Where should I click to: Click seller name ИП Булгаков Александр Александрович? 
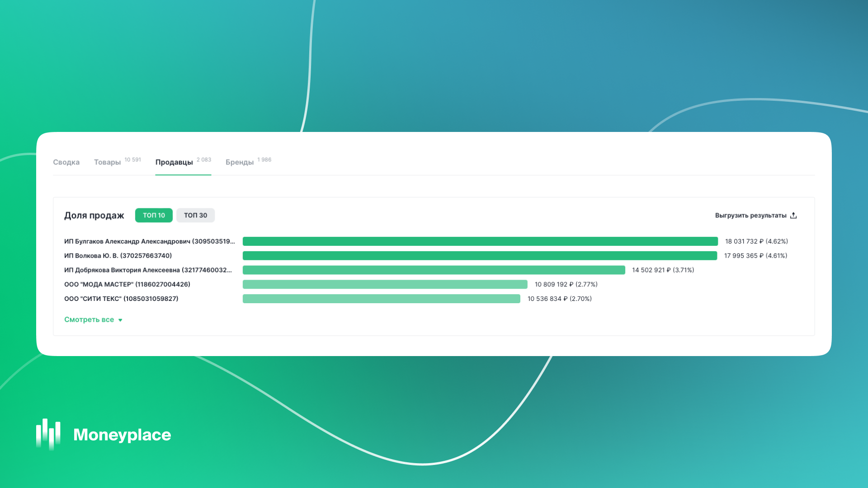[149, 241]
